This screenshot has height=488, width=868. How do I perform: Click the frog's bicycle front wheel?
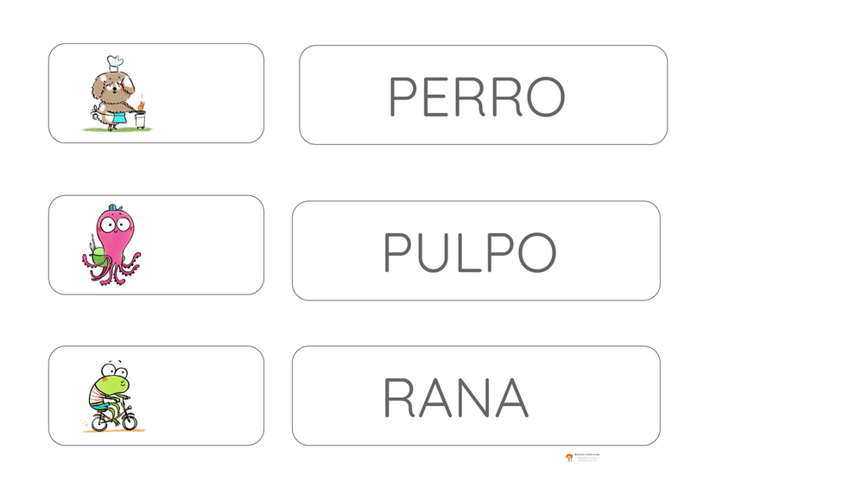coord(130,422)
